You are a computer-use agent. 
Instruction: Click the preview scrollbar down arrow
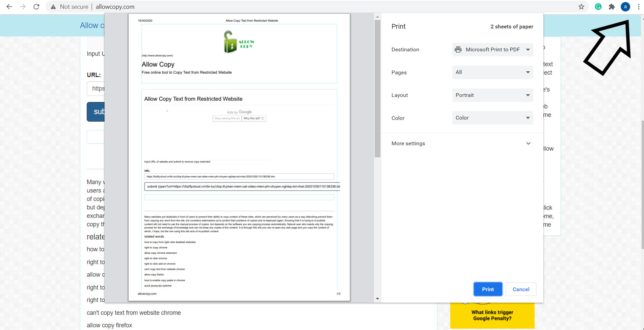point(377,299)
